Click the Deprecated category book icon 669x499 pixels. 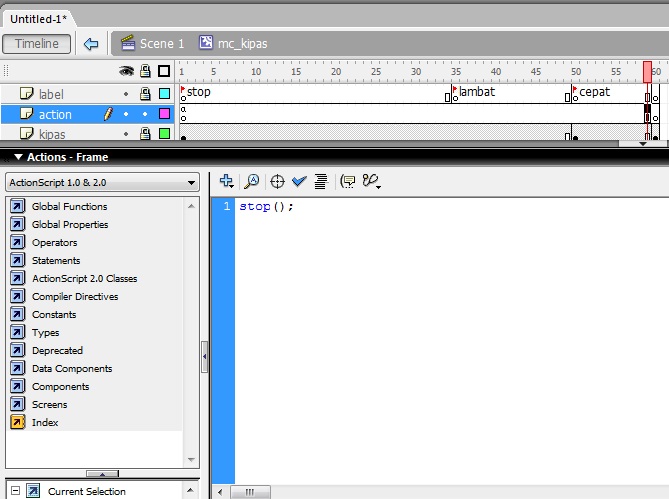click(17, 351)
